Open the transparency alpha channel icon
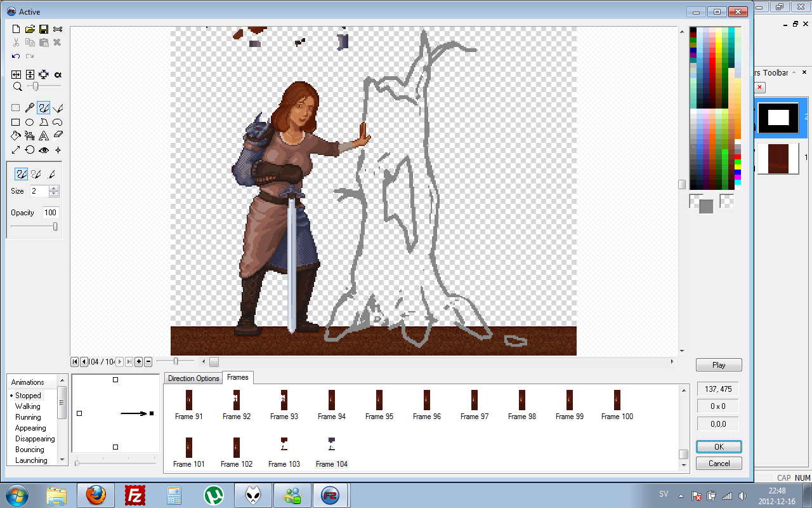Screen dimensions: 812x508 click(58, 74)
